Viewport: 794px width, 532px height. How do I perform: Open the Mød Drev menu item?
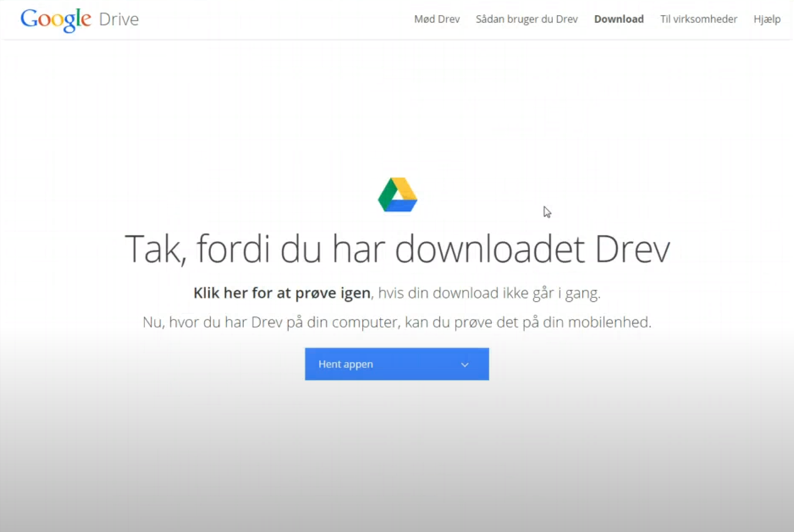point(436,19)
